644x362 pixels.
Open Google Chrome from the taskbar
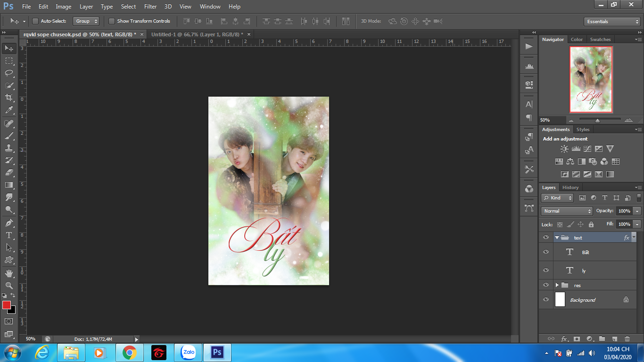tap(129, 352)
